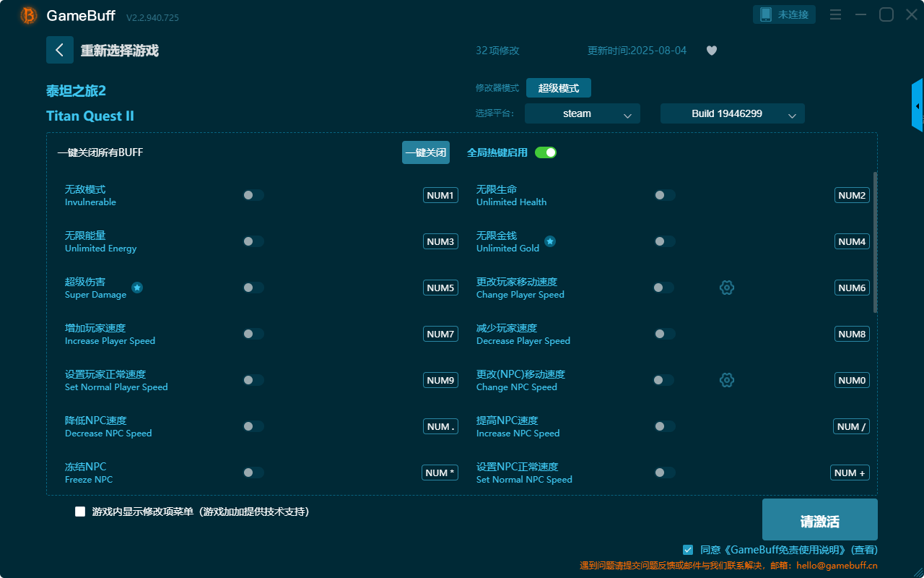Open settings gear for Change NPC Speed
924x578 pixels.
pyautogui.click(x=727, y=380)
